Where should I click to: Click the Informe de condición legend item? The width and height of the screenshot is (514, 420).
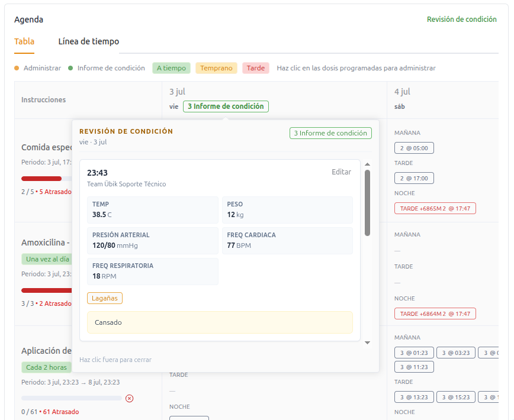[107, 68]
